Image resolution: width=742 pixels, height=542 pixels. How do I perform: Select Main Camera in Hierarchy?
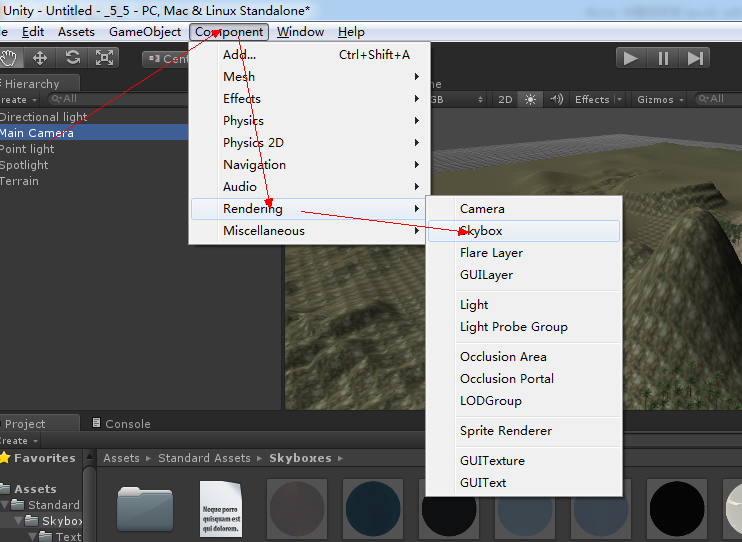94,133
